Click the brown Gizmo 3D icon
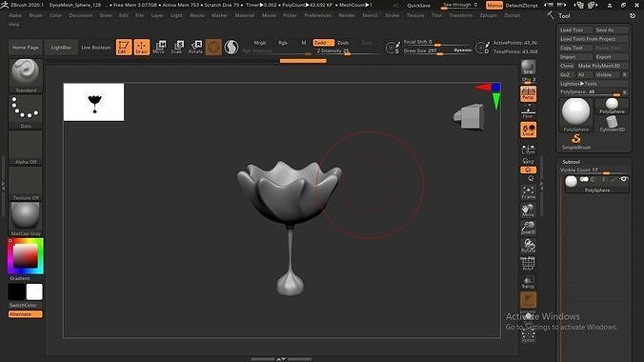Screen dimensions: 644x362 click(213, 47)
